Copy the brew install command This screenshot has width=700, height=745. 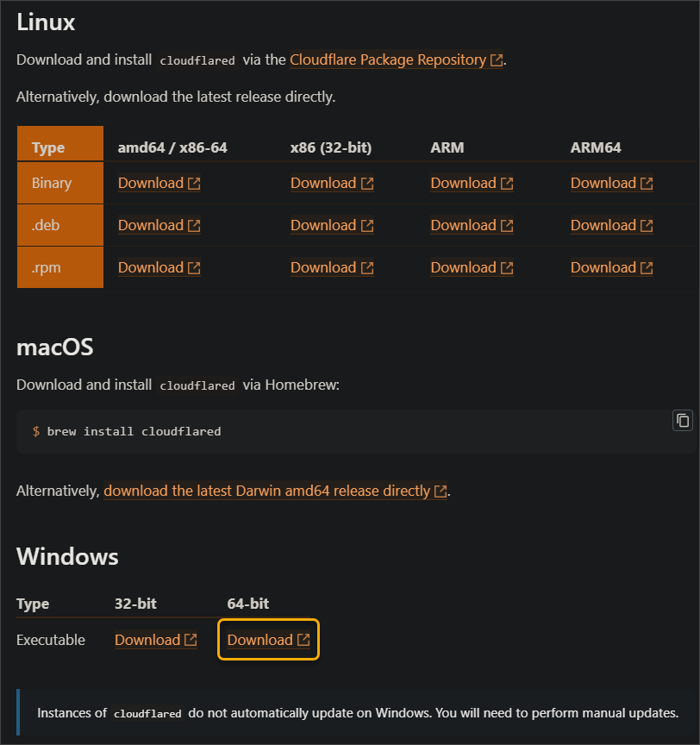(x=683, y=421)
